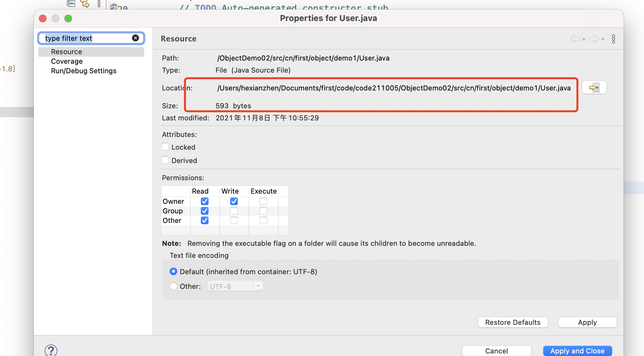Select Coverage in the left tree

pyautogui.click(x=67, y=61)
